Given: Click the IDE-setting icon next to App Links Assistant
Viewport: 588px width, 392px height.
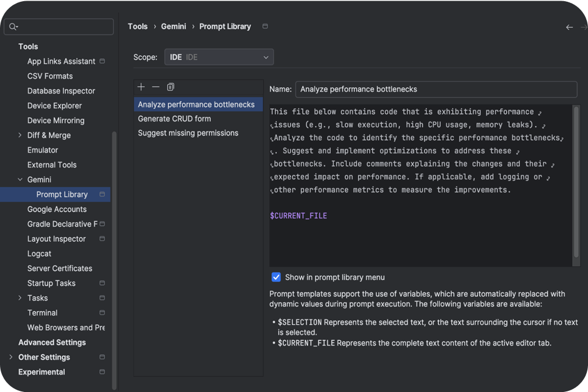Looking at the screenshot, I should point(102,61).
